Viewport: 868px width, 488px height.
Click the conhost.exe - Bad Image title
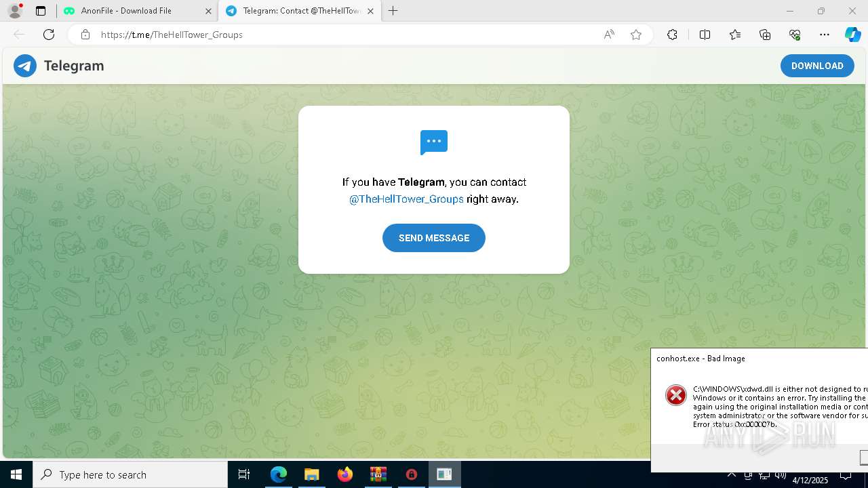pos(701,359)
